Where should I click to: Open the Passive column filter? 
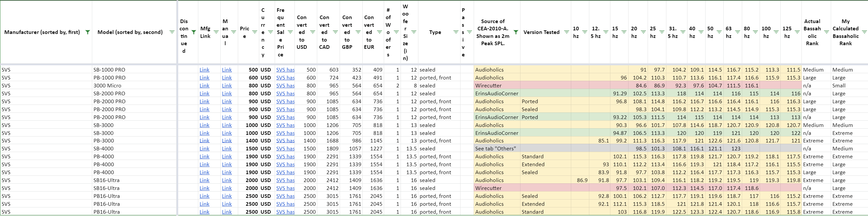[469, 32]
